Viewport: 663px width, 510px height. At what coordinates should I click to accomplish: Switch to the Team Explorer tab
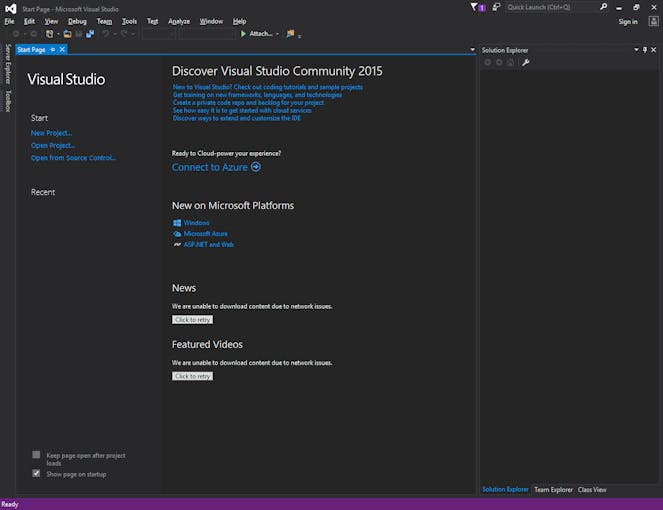(x=553, y=490)
